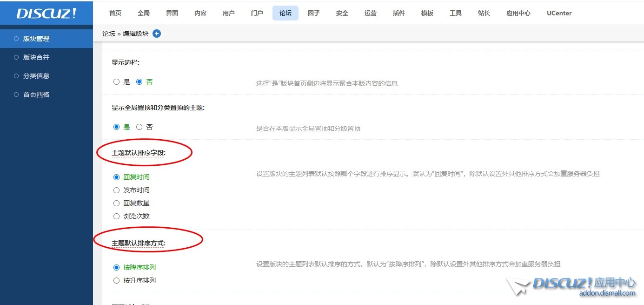Click the 主题默认排序字段 label

139,153
